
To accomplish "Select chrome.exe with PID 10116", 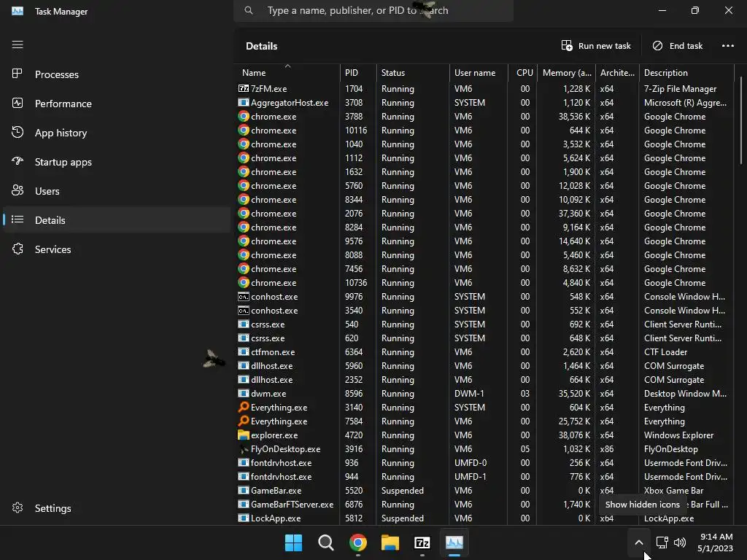I will 485,130.
